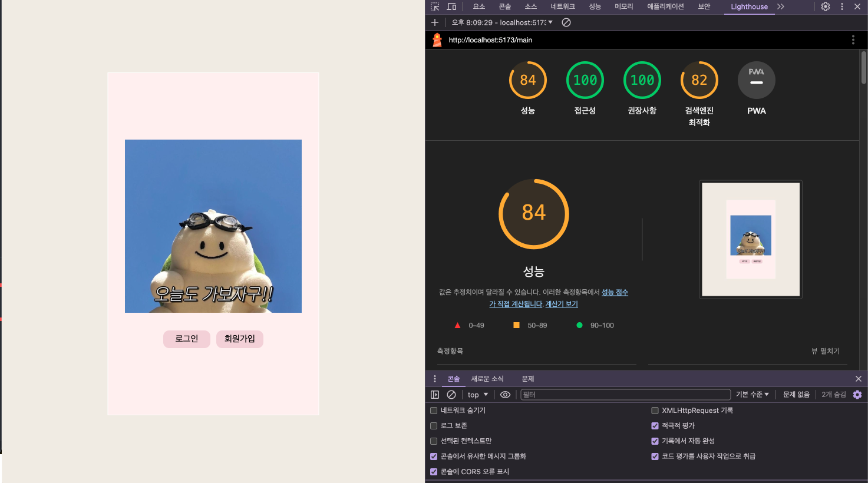Show the console sidebar panel icon
This screenshot has width=868, height=483.
point(435,395)
